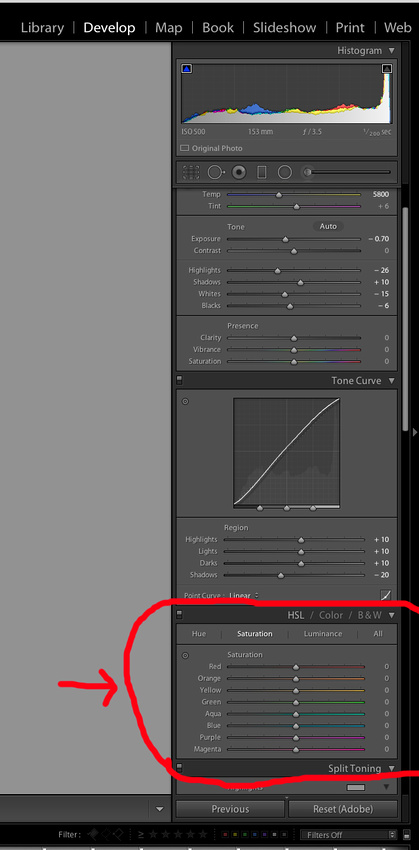Select the Crop Overlay tool
This screenshot has height=850, width=419.
point(191,172)
